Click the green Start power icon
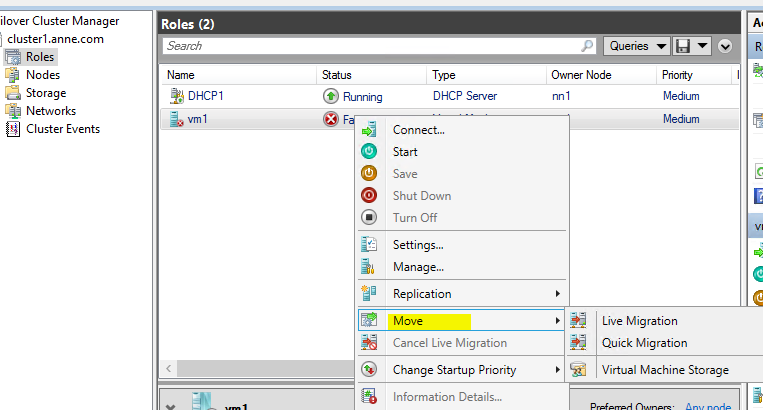The image size is (763, 410). 369,152
